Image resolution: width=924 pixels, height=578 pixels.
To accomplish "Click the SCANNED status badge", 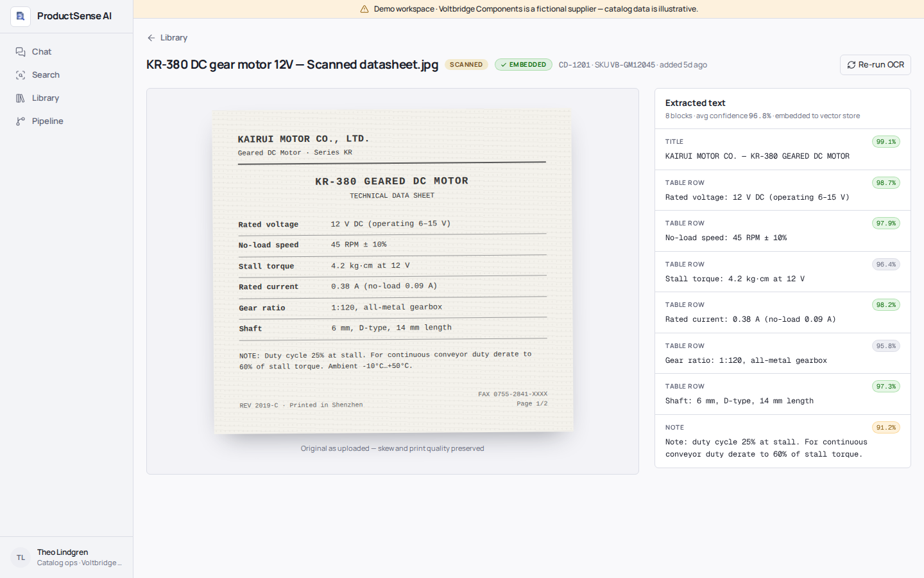I will [x=466, y=65].
